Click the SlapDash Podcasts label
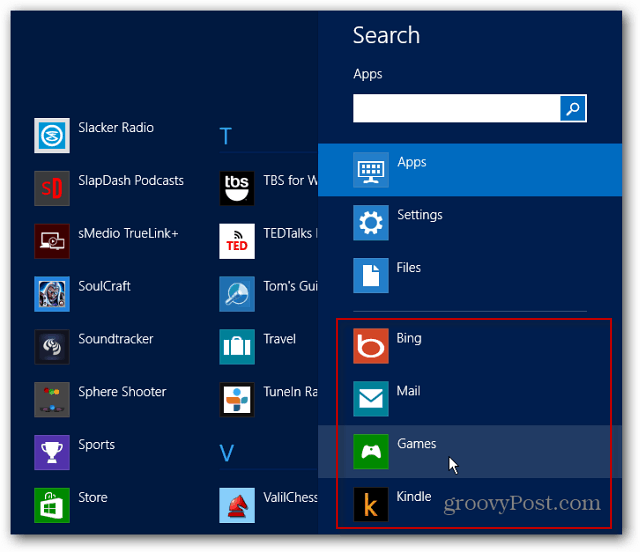 [x=131, y=180]
